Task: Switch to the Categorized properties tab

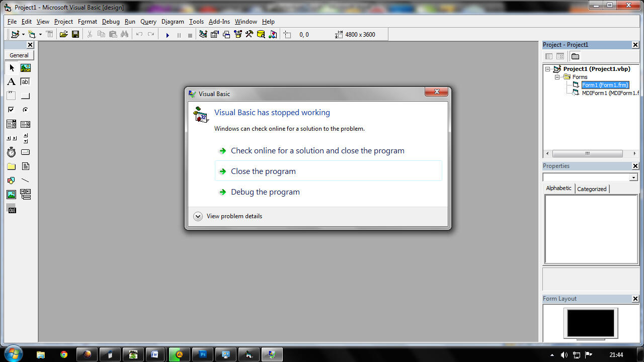Action: coord(592,189)
